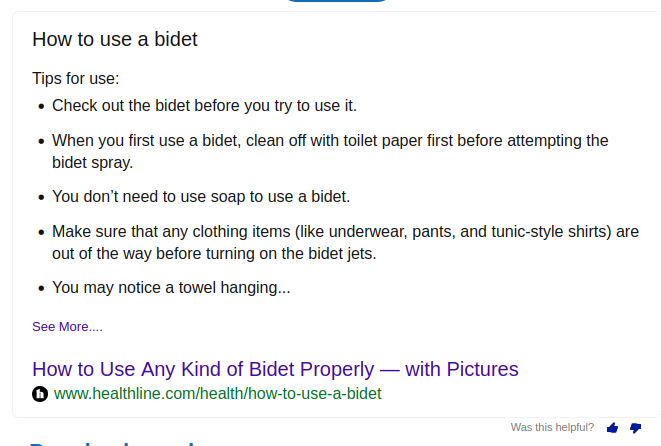Click the bullet before 'Check out the bidet'
Viewport: 661px width, 446px height.
pos(41,106)
